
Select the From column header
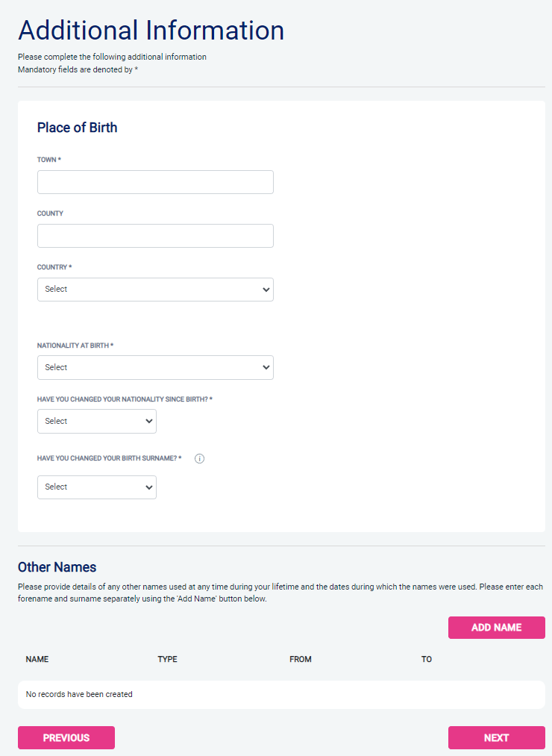(x=301, y=660)
